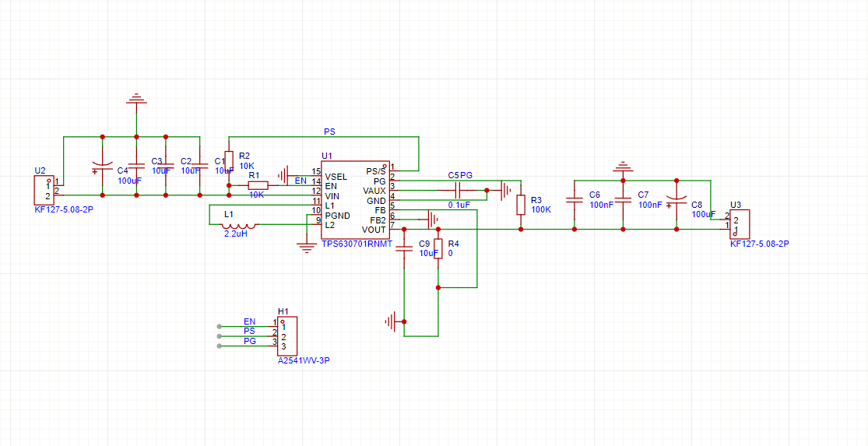Screen dimensions: 868x446
Task: Click the ground symbol above C3
Action: coord(136,100)
